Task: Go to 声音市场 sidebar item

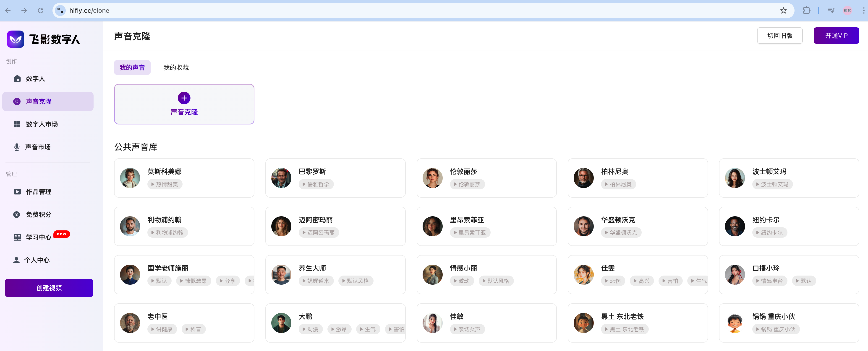Action: (x=38, y=147)
